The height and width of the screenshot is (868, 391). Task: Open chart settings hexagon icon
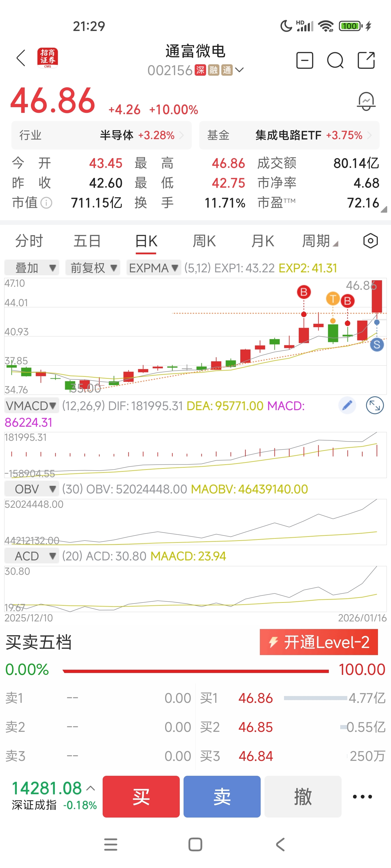(x=370, y=241)
